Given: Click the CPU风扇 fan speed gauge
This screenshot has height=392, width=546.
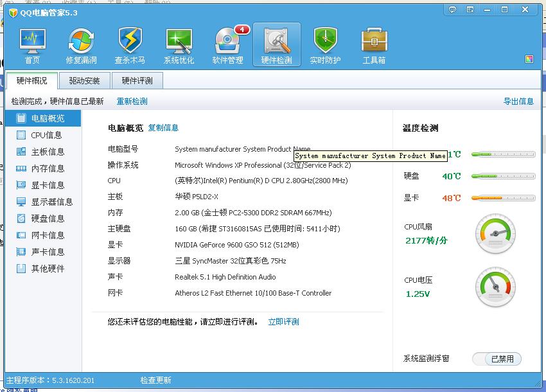Looking at the screenshot, I should [x=495, y=233].
